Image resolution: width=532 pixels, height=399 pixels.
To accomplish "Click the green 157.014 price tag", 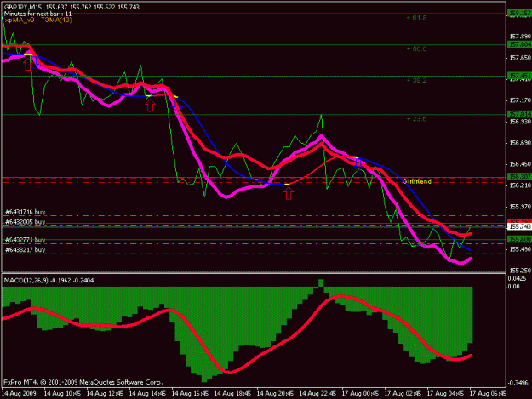I will 520,114.
